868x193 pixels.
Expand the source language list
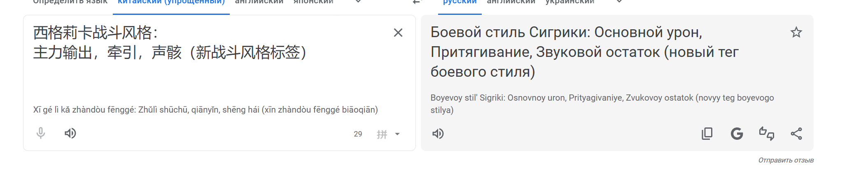[358, 2]
